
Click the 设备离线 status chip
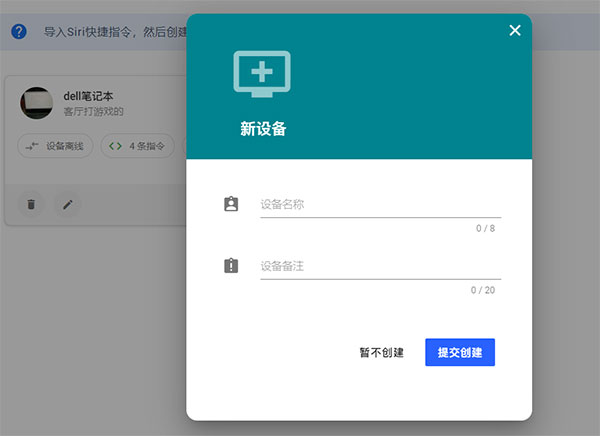click(55, 146)
